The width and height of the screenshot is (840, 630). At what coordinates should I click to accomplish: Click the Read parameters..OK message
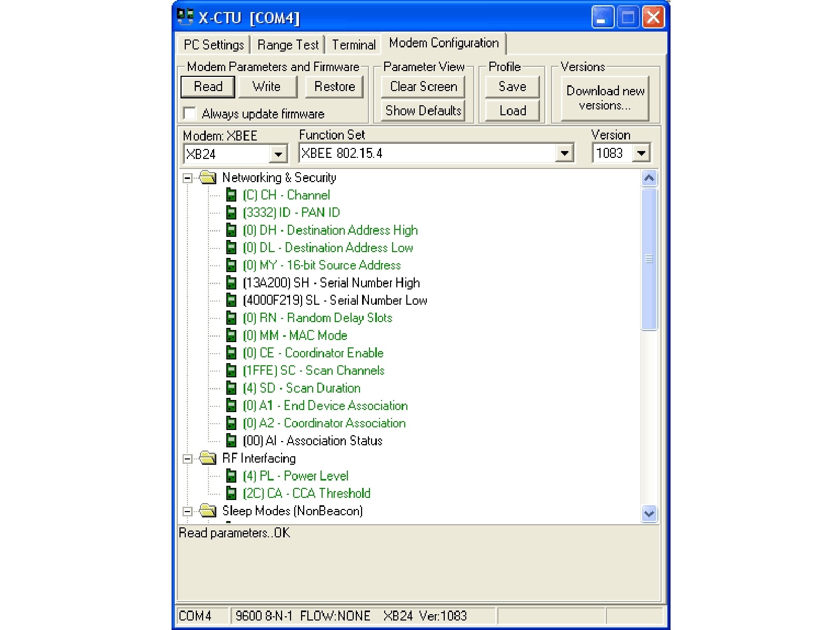tap(235, 533)
